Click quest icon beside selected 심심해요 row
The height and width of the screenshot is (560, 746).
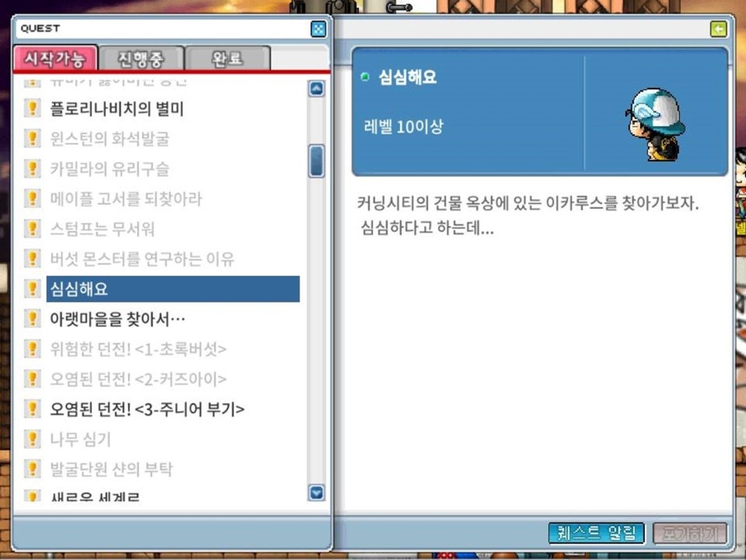tap(32, 288)
